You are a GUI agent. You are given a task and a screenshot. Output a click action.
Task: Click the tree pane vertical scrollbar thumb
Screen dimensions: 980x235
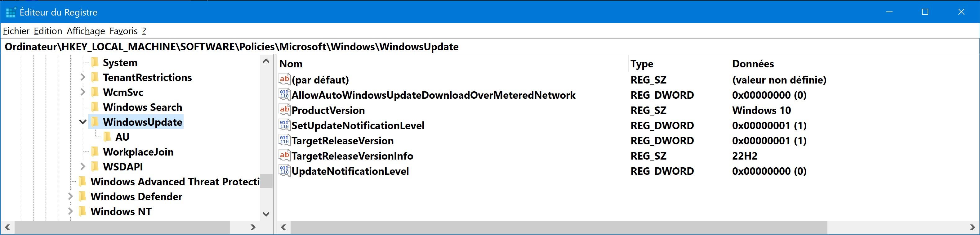pos(266,181)
